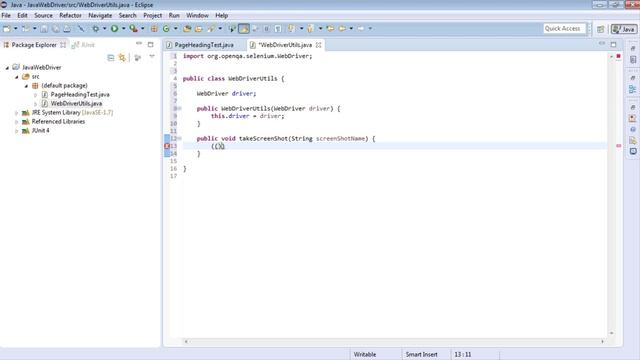Open the Project menu
The width and height of the screenshot is (640, 360).
pos(153,16)
